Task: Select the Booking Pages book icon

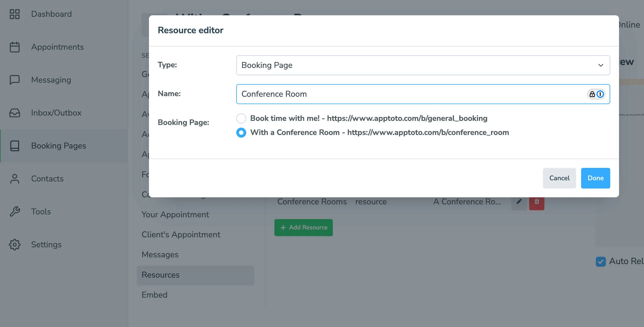Action: click(15, 146)
